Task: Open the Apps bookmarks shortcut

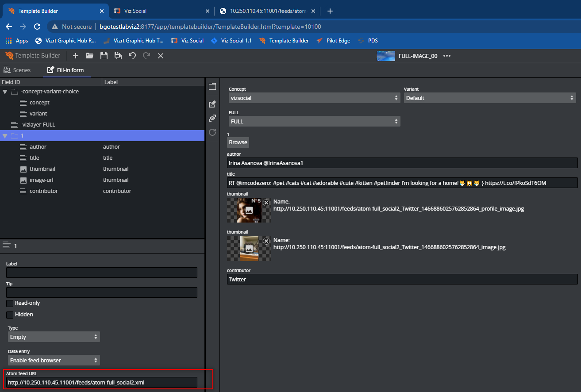Action: coord(17,41)
